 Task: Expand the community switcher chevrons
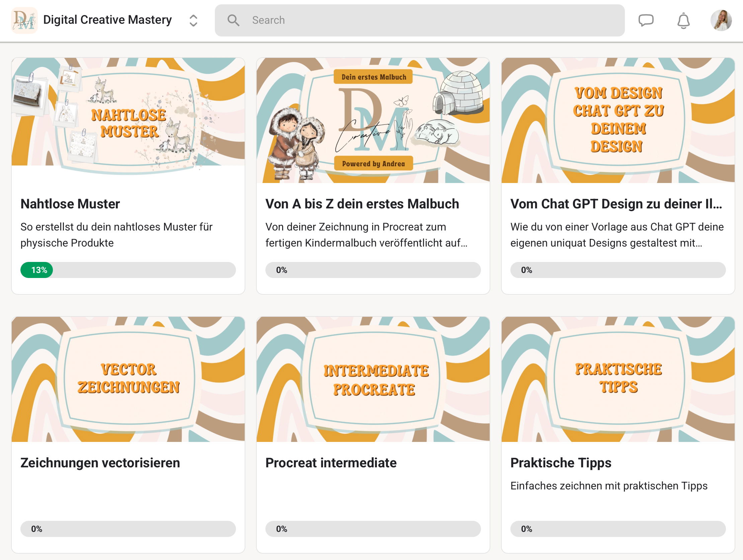193,20
